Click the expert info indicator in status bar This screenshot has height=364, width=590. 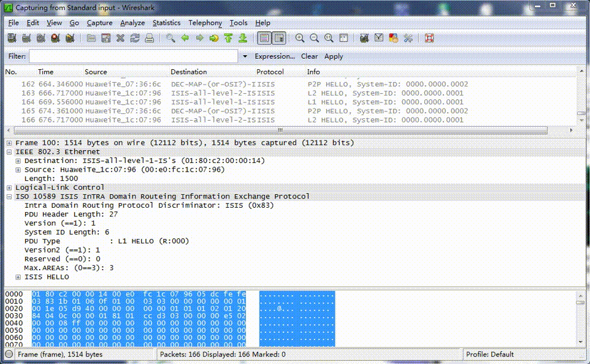tap(9, 354)
